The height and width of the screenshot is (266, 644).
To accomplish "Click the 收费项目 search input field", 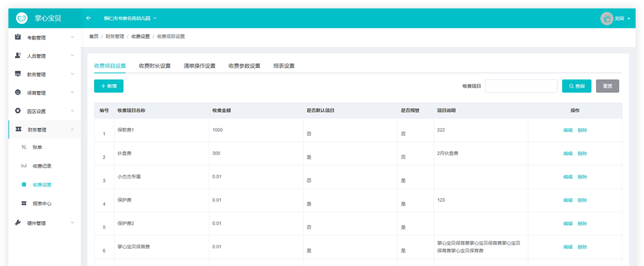I will [521, 86].
